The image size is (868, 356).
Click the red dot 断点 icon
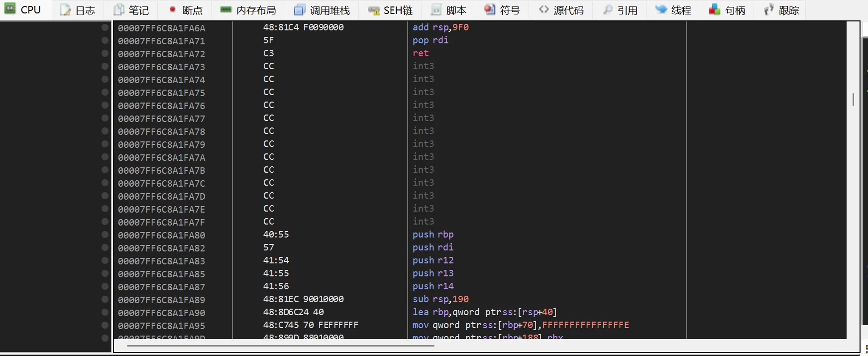coord(172,10)
